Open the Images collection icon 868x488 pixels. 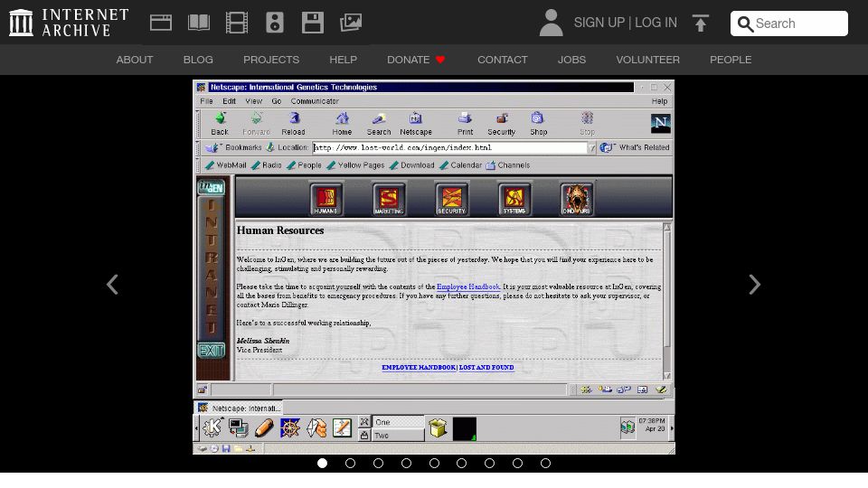click(351, 23)
